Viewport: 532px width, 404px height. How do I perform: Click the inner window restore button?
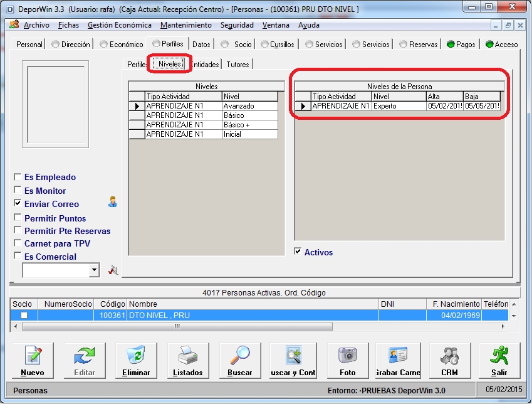tap(508, 25)
